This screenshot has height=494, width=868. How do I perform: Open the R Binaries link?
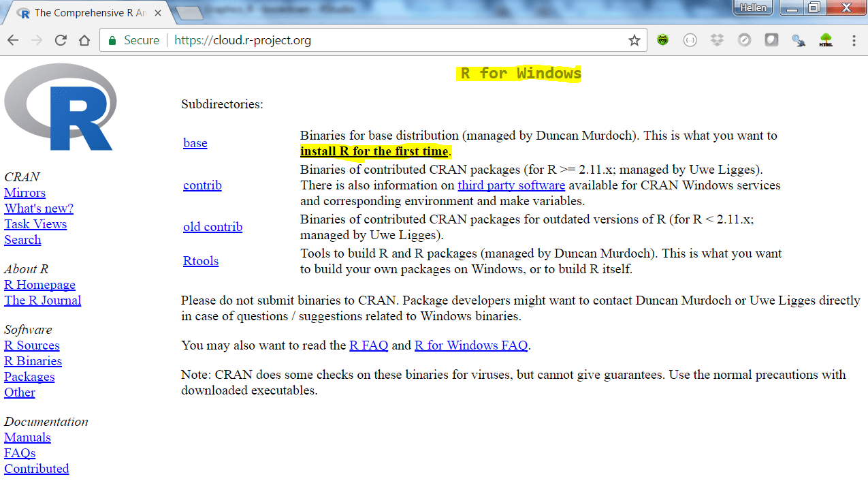click(33, 361)
